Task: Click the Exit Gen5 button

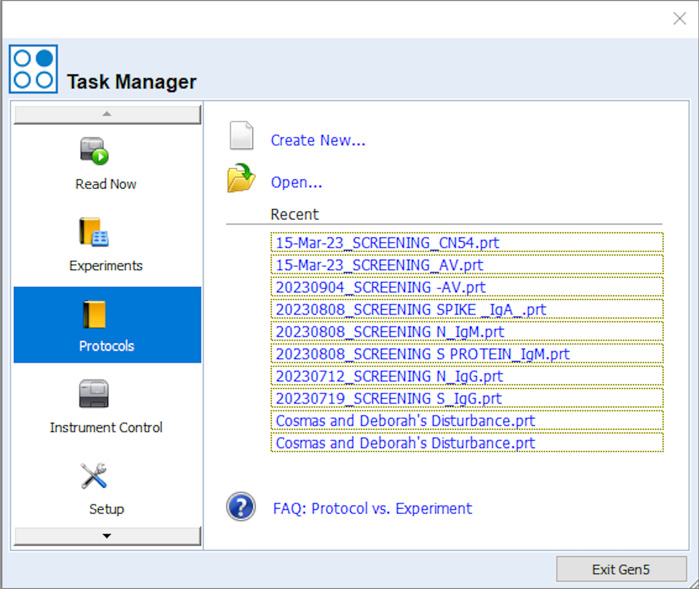Action: coord(621,569)
